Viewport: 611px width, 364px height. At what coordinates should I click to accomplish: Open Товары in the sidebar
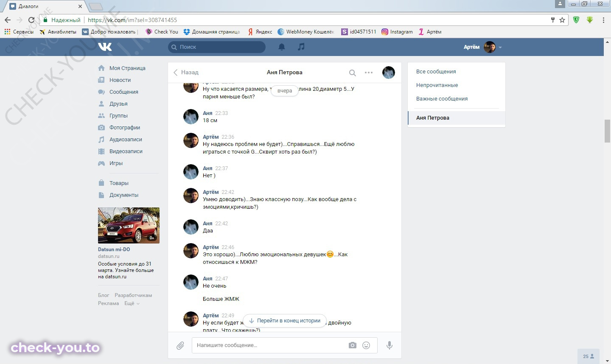[x=119, y=183]
